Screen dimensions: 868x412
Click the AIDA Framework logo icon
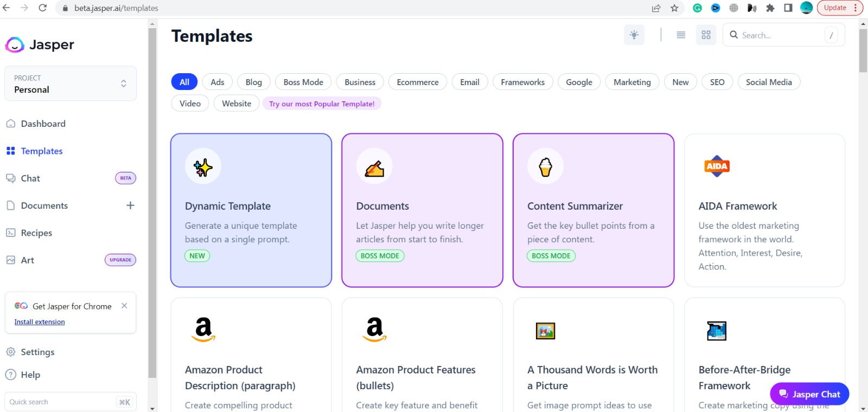pyautogui.click(x=717, y=166)
